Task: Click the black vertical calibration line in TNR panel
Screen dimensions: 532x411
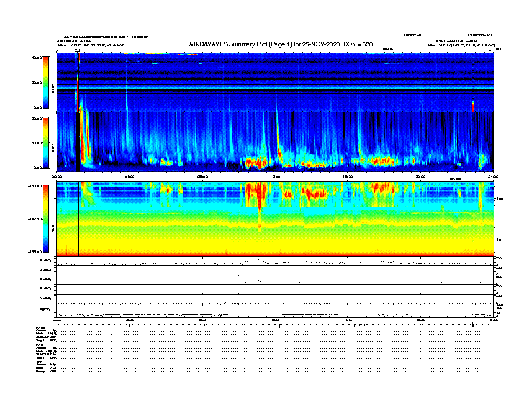Action: point(79,219)
